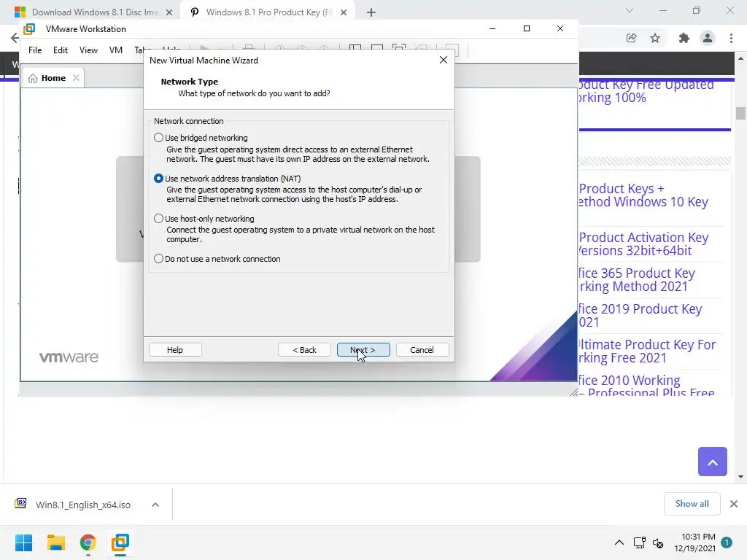Open Office 365 Product Key link

pyautogui.click(x=637, y=279)
